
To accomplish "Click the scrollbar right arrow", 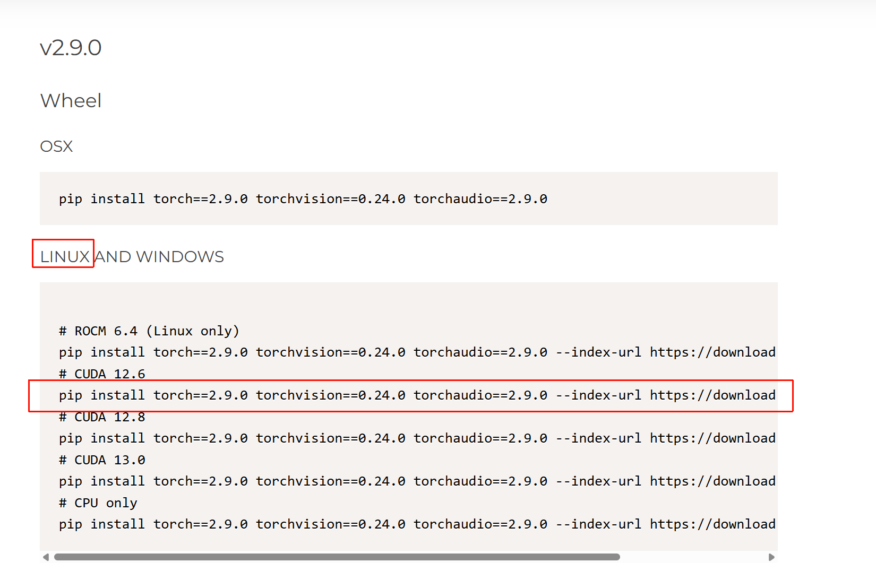I will [x=771, y=557].
